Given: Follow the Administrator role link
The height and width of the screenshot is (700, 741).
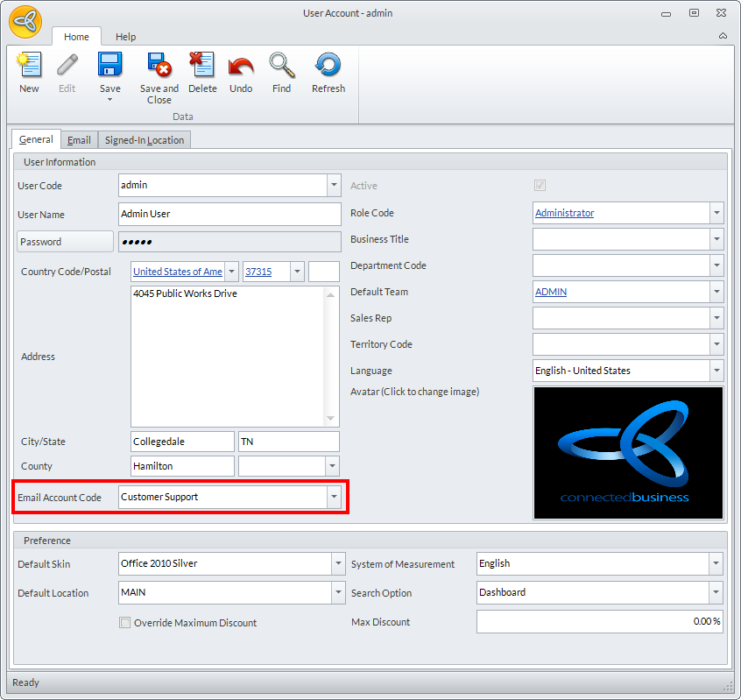Looking at the screenshot, I should (564, 213).
